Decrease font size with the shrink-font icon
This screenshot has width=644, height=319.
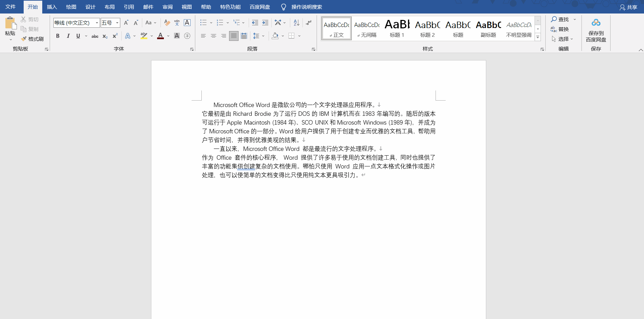pos(136,23)
